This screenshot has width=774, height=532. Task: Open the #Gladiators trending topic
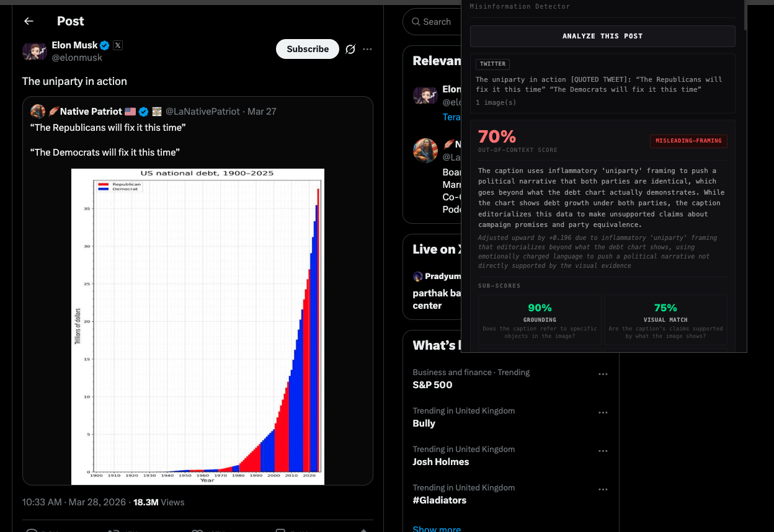tap(439, 500)
